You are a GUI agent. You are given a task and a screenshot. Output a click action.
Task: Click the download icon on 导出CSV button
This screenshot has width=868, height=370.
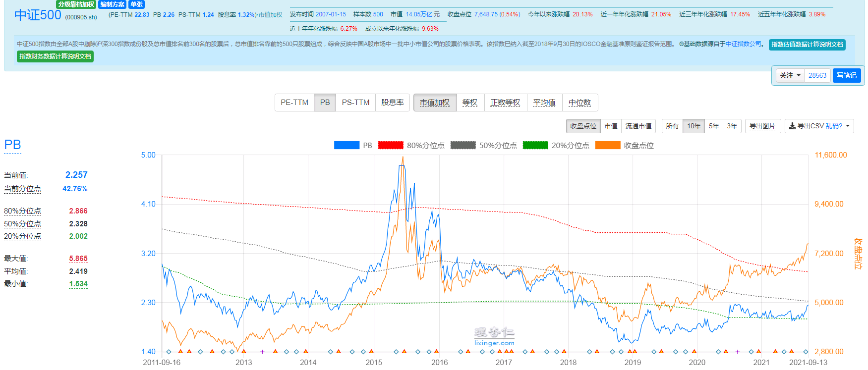(792, 126)
